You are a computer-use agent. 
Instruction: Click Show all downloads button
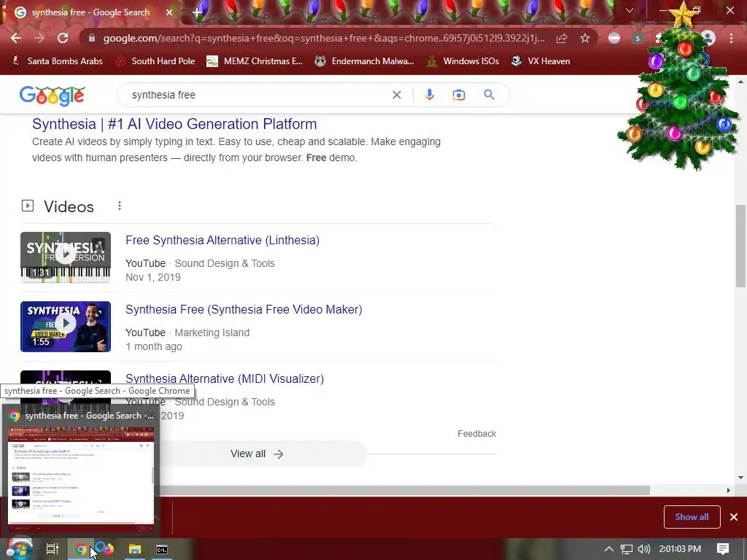[x=692, y=517]
